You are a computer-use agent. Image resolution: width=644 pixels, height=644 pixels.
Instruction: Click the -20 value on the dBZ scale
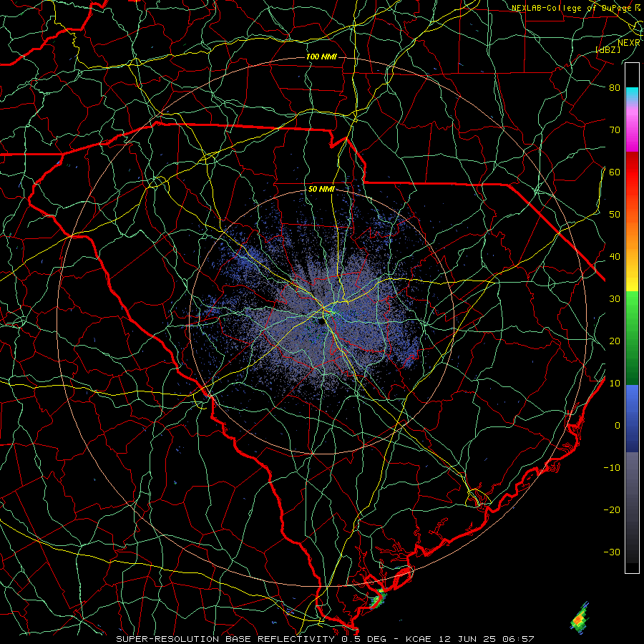click(612, 510)
